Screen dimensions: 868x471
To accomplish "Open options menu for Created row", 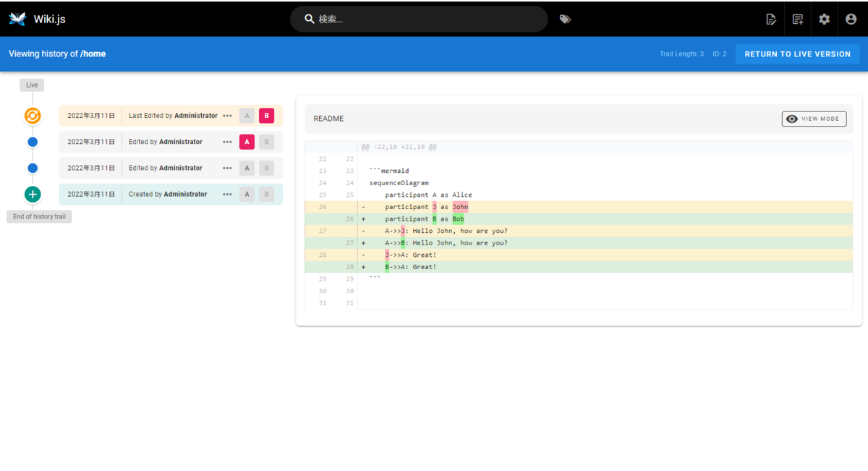I will 227,194.
